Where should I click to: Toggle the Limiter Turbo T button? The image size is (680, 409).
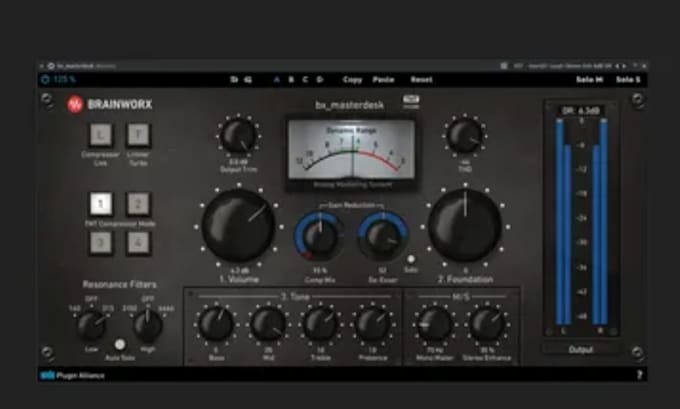(x=138, y=135)
